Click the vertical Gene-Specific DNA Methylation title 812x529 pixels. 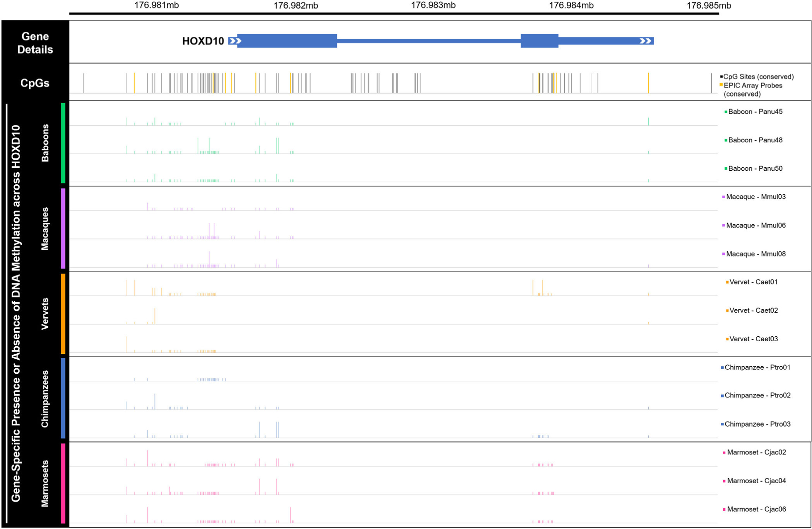click(16, 313)
